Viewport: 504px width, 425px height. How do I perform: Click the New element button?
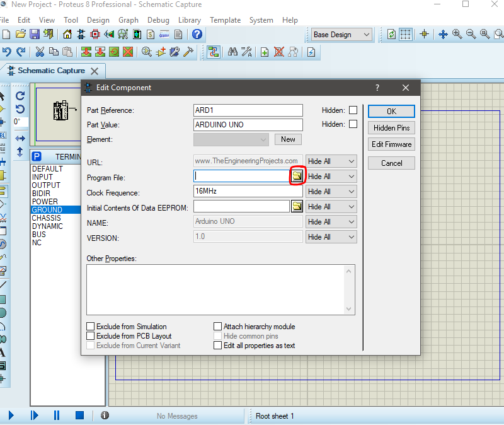pyautogui.click(x=288, y=139)
